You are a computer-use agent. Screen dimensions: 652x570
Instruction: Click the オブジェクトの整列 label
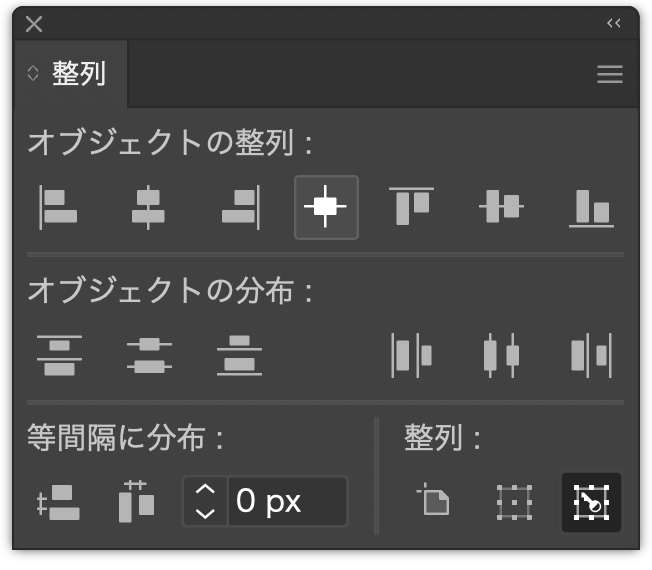pos(170,143)
